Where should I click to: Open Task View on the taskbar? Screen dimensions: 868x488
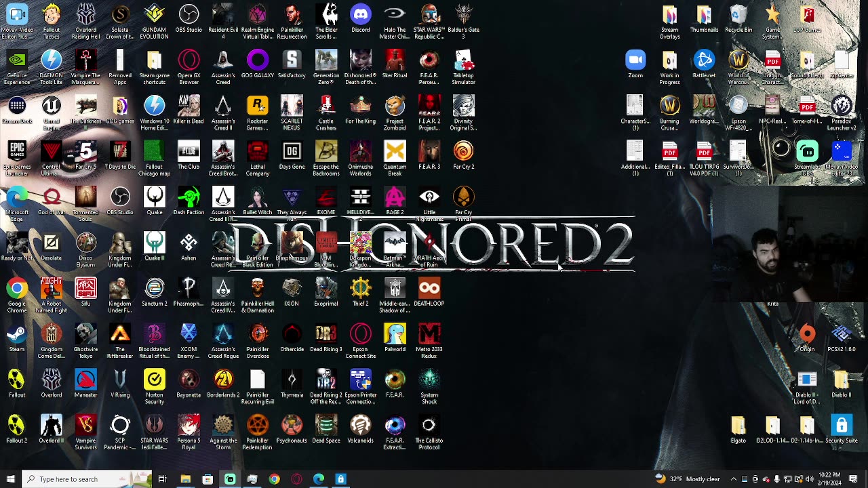click(x=163, y=479)
